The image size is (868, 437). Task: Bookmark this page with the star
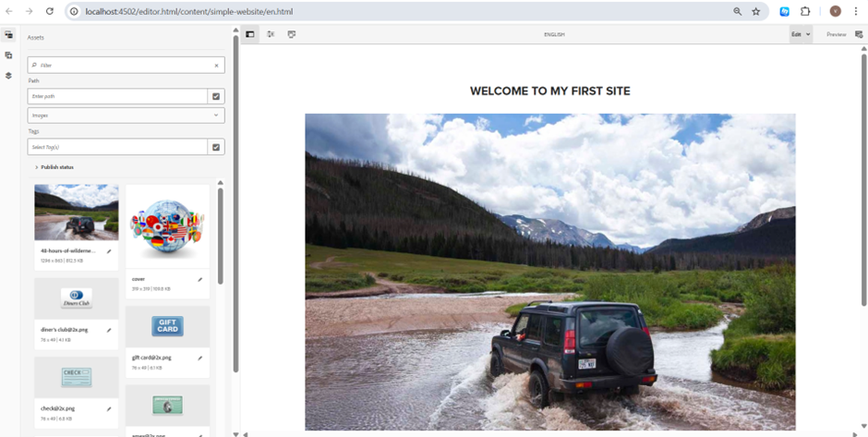pyautogui.click(x=755, y=11)
